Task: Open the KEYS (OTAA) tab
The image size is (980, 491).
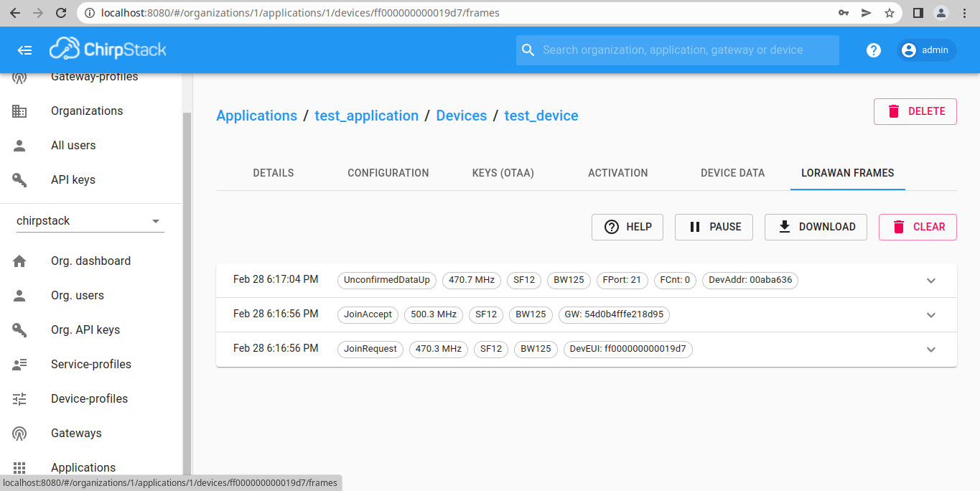Action: pyautogui.click(x=503, y=173)
